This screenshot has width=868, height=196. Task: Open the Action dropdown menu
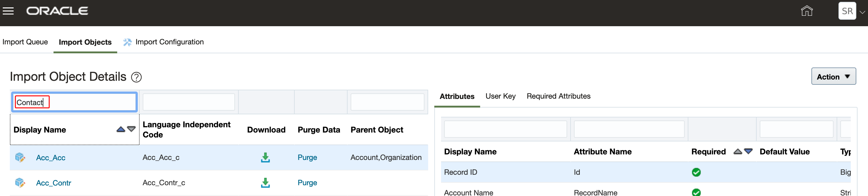click(x=833, y=76)
